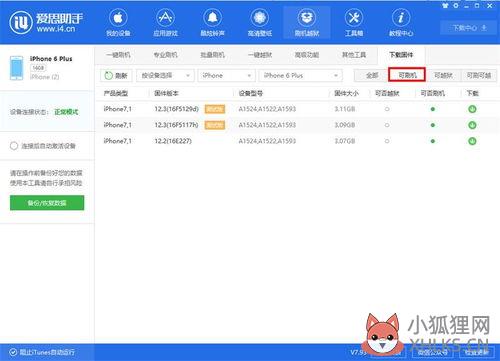Click the 3.11GB size cell

tap(345, 109)
